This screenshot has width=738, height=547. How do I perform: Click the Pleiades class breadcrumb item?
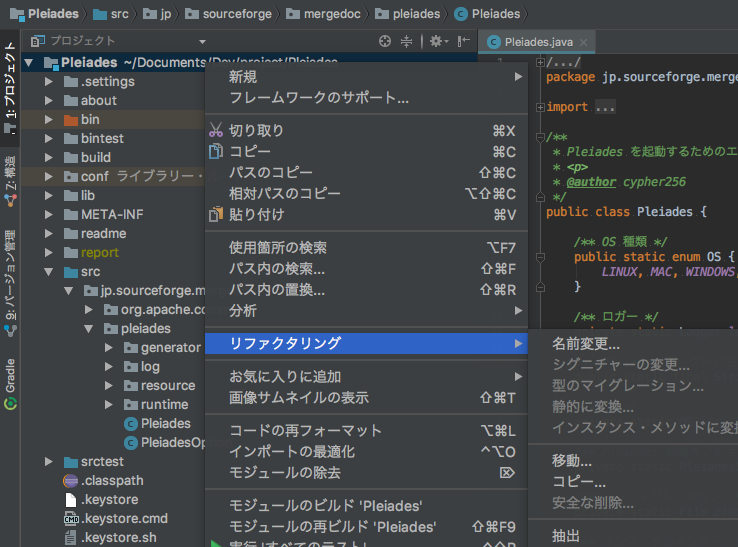tap(487, 14)
